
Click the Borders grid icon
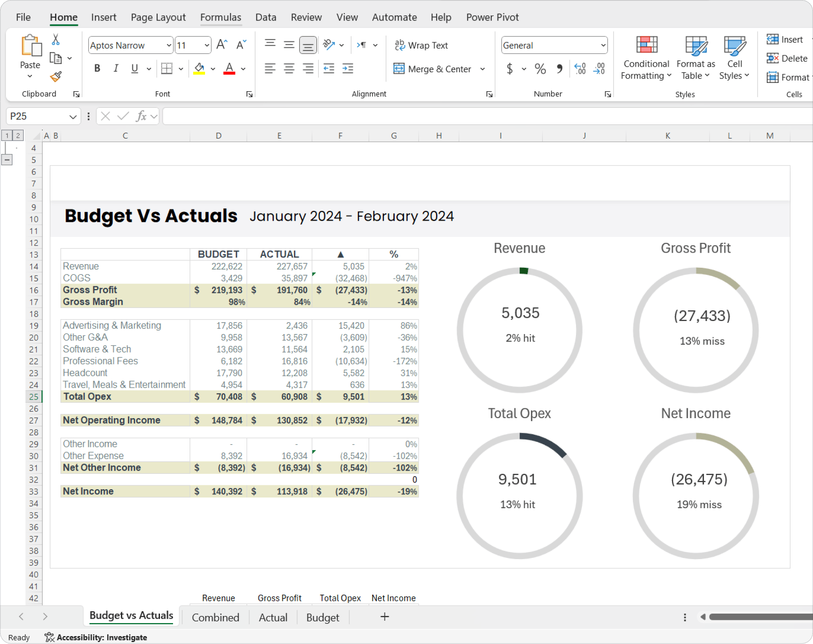coord(167,69)
